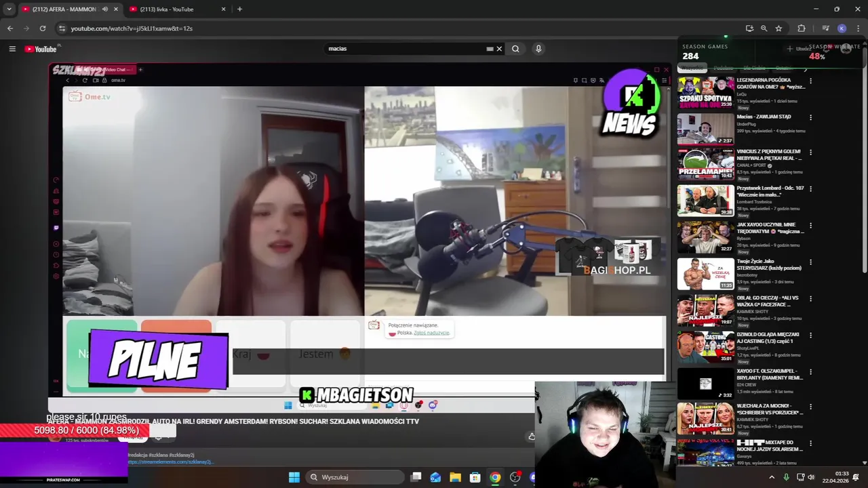The width and height of the screenshot is (868, 488).
Task: Open the install app icon in address bar
Action: (x=749, y=28)
